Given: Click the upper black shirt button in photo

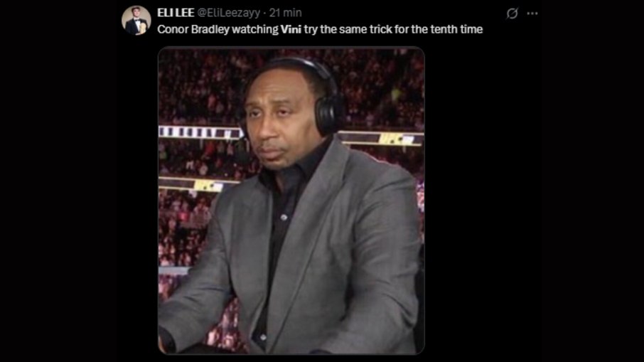Looking at the screenshot, I should click(284, 216).
